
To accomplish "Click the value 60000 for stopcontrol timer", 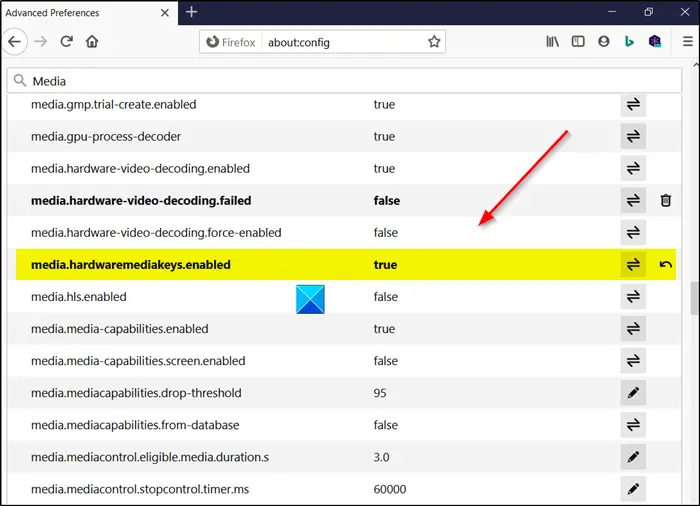I will coord(390,489).
